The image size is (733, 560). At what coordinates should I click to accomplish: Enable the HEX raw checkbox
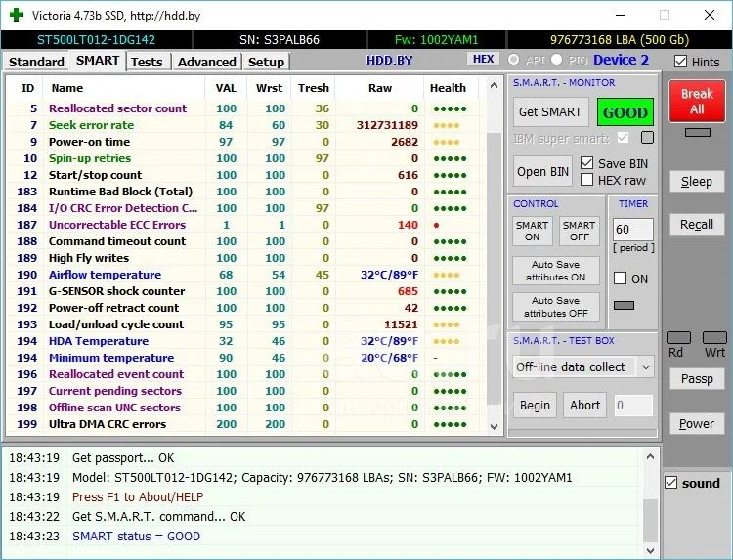586,180
